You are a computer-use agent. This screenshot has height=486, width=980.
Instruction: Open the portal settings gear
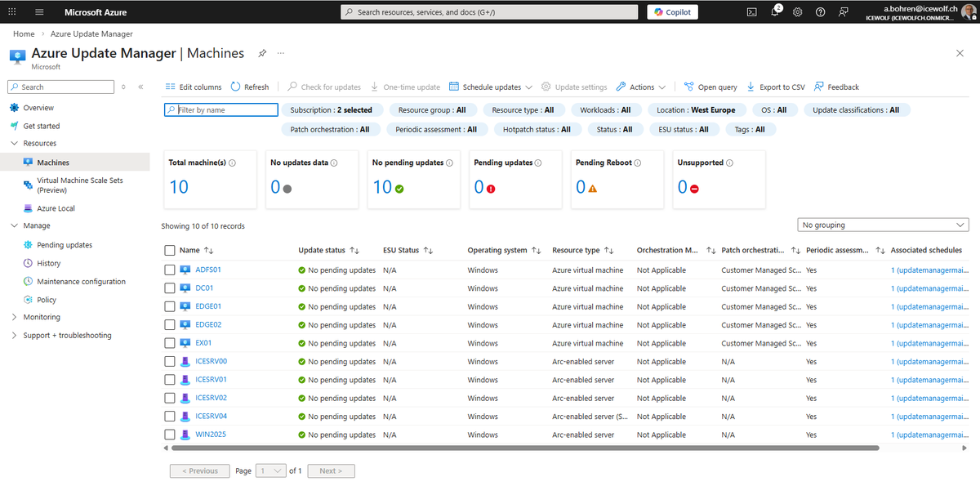(798, 12)
